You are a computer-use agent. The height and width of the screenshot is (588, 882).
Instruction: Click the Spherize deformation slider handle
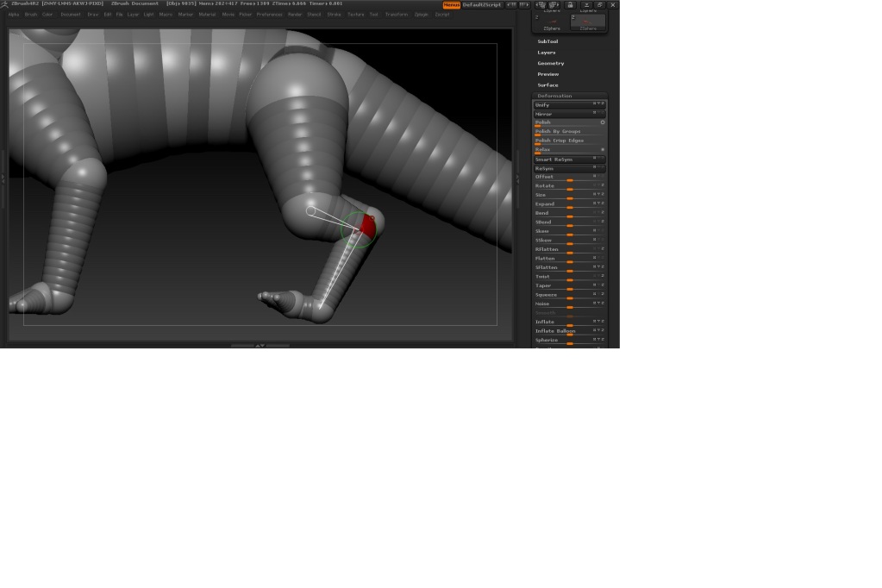point(569,343)
